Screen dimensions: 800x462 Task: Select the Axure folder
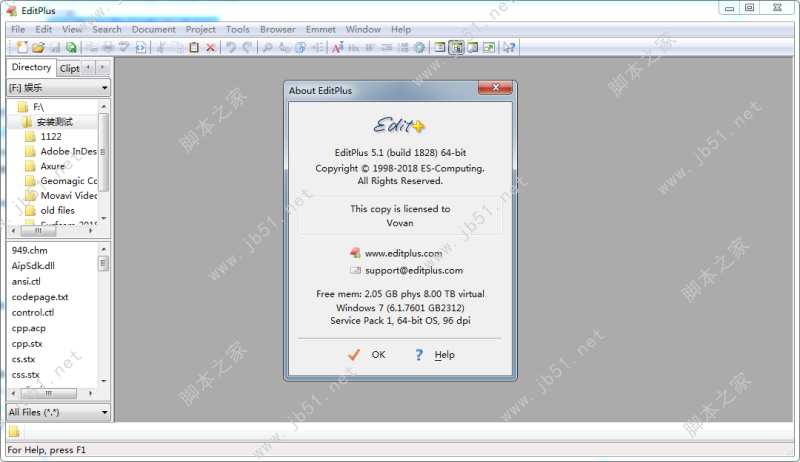(x=53, y=166)
